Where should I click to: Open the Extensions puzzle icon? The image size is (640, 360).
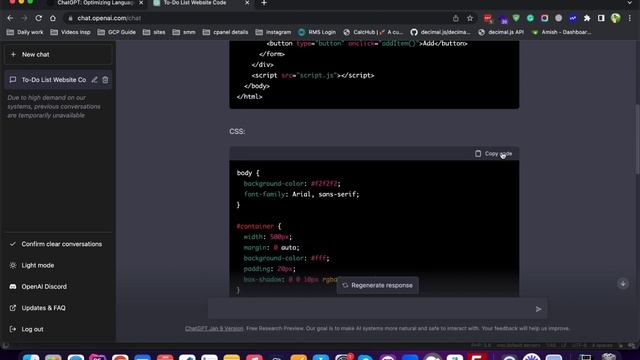587,18
